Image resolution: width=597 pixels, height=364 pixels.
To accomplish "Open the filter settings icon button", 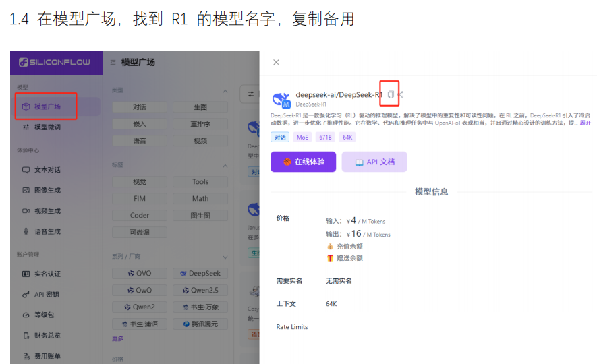I will coord(250,94).
